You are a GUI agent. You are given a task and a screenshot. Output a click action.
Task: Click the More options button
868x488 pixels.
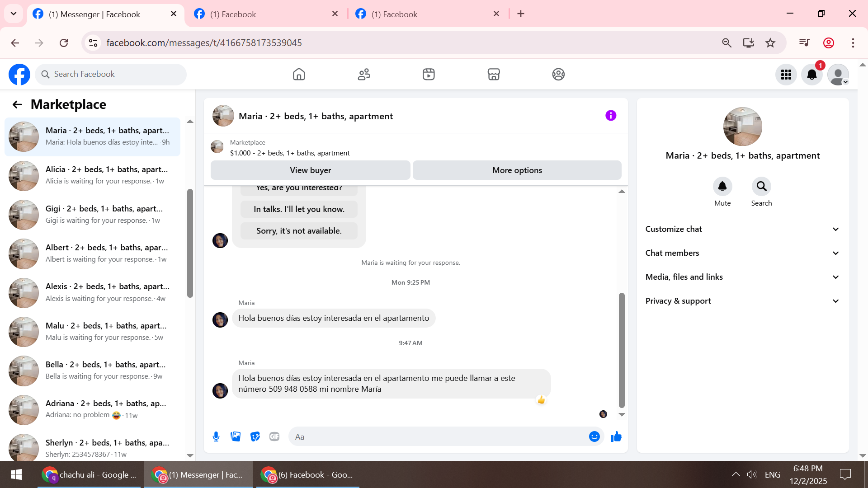tap(517, 170)
